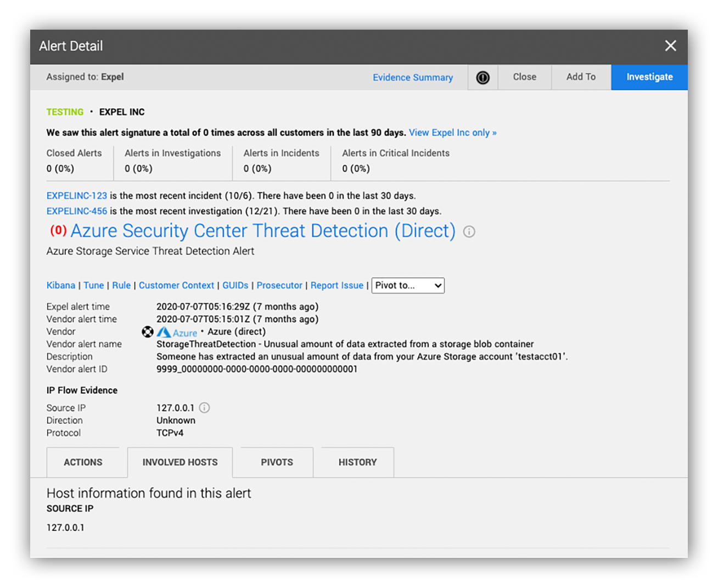This screenshot has height=588, width=718.
Task: Open the Evidence Summary link
Action: 413,77
